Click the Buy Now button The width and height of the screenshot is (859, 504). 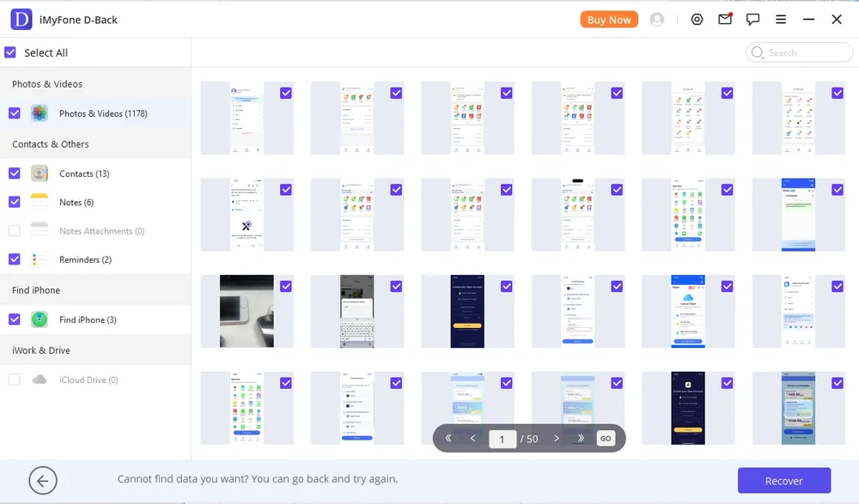click(x=609, y=20)
